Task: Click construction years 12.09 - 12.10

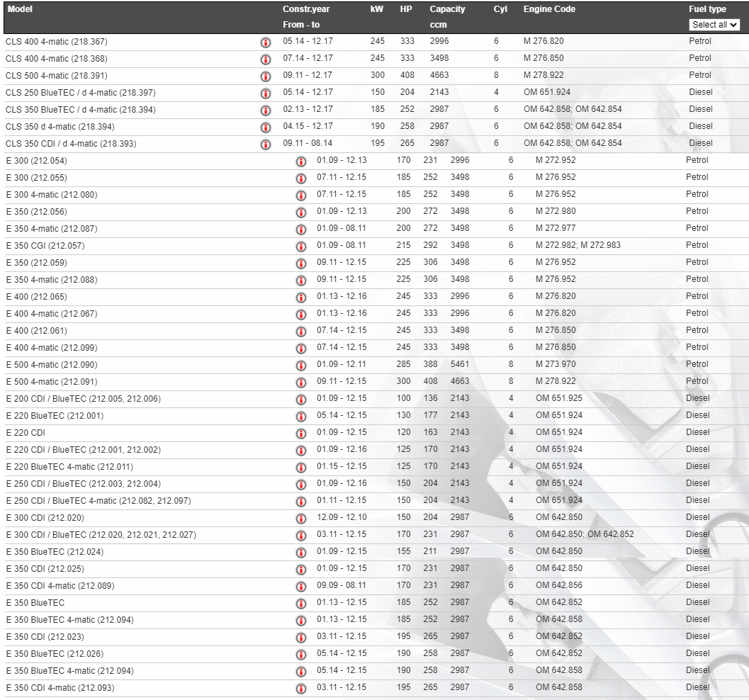Action: pos(342,517)
